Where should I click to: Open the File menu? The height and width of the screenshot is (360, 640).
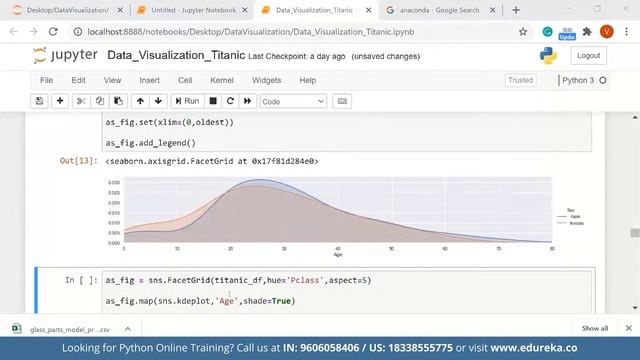[x=47, y=80]
